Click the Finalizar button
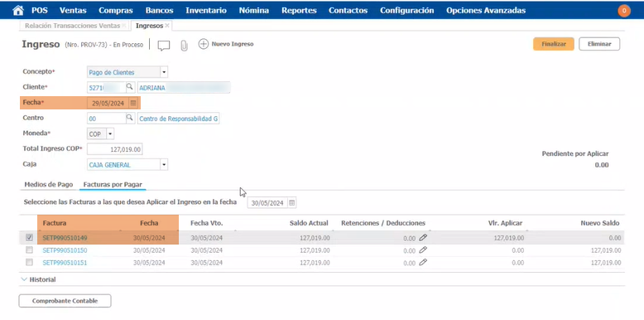The height and width of the screenshot is (320, 644). (554, 44)
